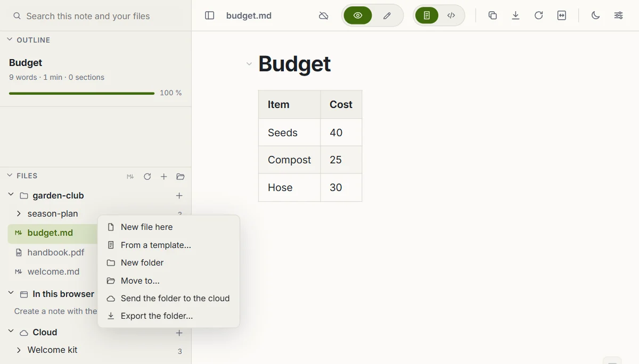
Task: Click the cloud icon beside Cloud heading
Action: [24, 333]
